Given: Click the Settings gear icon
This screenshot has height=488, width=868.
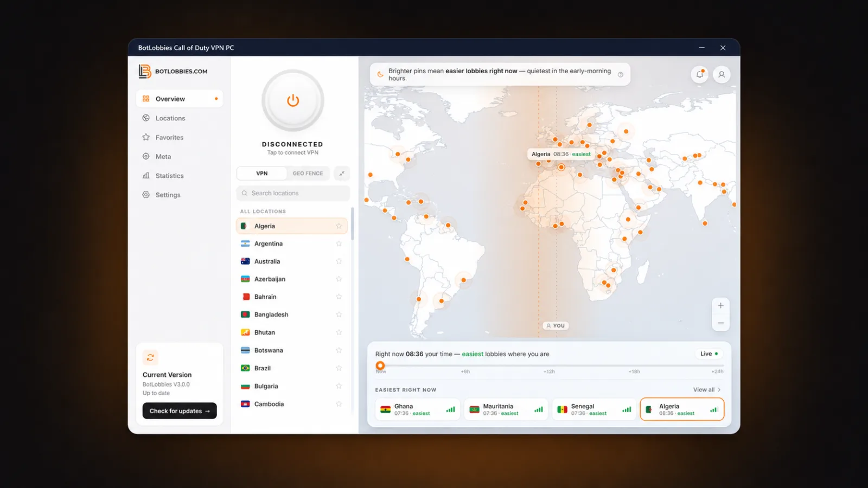Looking at the screenshot, I should coord(146,195).
